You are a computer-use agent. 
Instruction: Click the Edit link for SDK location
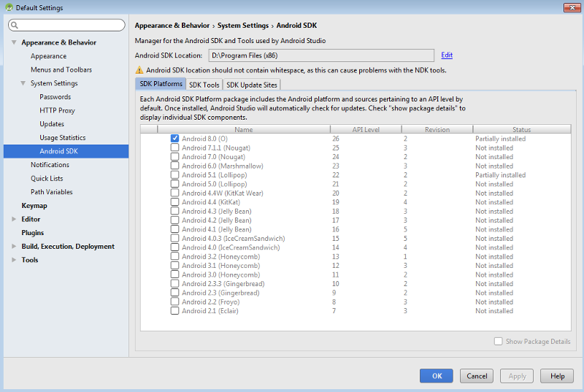447,55
